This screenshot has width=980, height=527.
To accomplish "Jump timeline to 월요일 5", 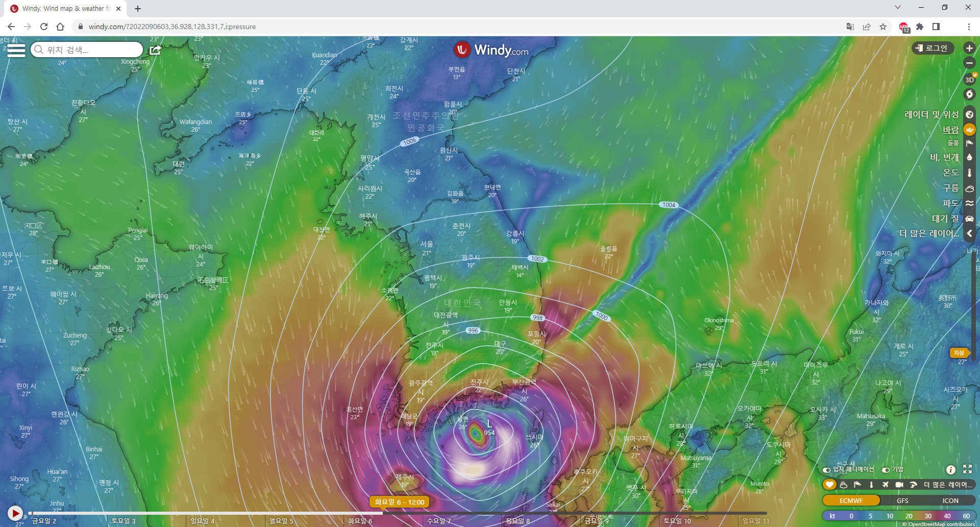I will (x=281, y=521).
